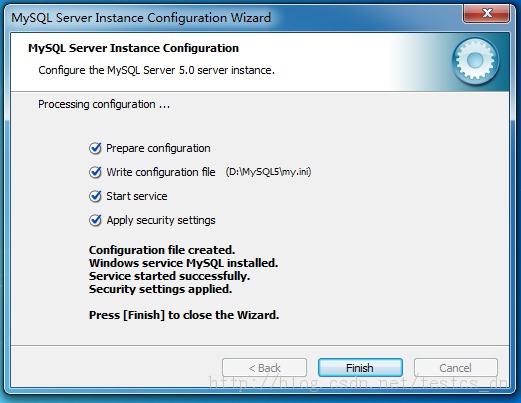The width and height of the screenshot is (521, 403).
Task: Click the MySQL Server Instance Configuration heading
Action: tap(133, 48)
